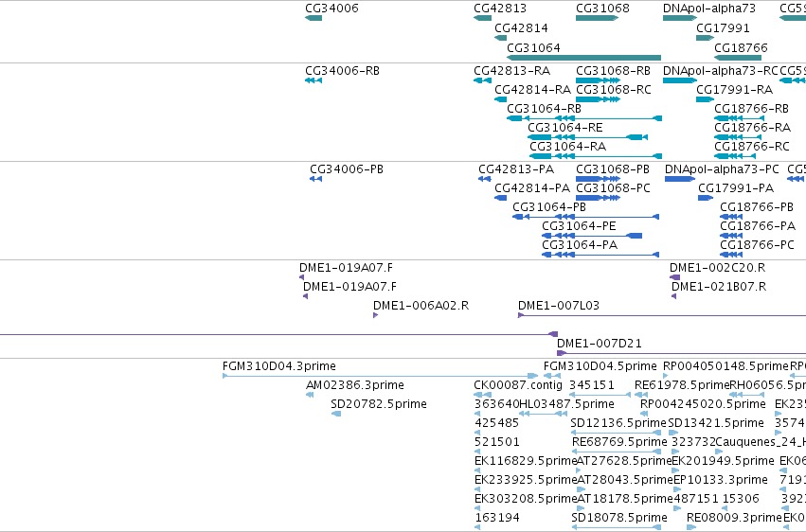
Task: Select the CG31068 gene label
Action: (602, 9)
